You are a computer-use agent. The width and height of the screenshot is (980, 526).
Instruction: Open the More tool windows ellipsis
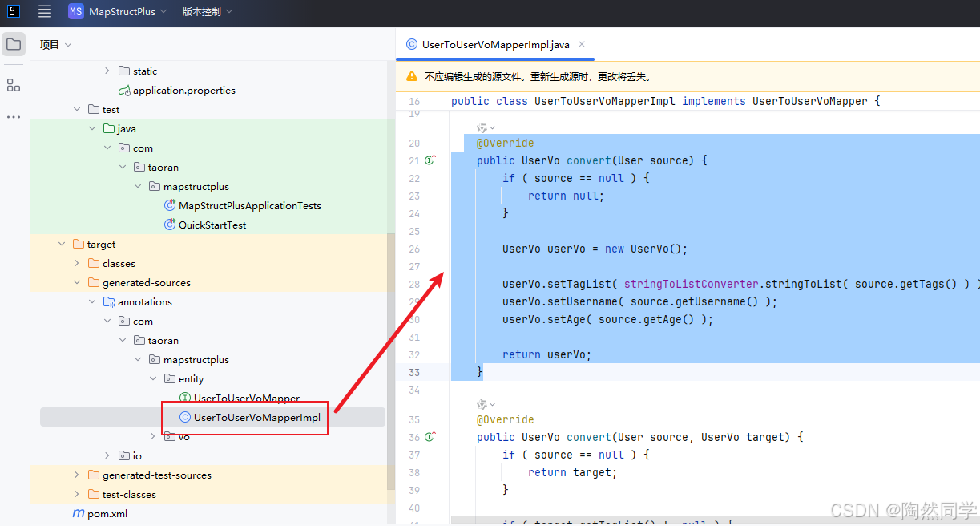pyautogui.click(x=14, y=117)
